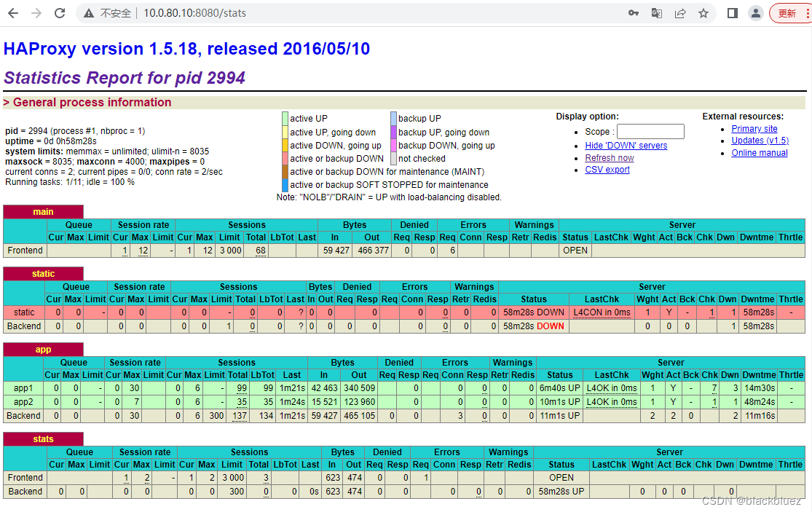
Task: Select the 6m40s UP status cell
Action: pos(560,388)
